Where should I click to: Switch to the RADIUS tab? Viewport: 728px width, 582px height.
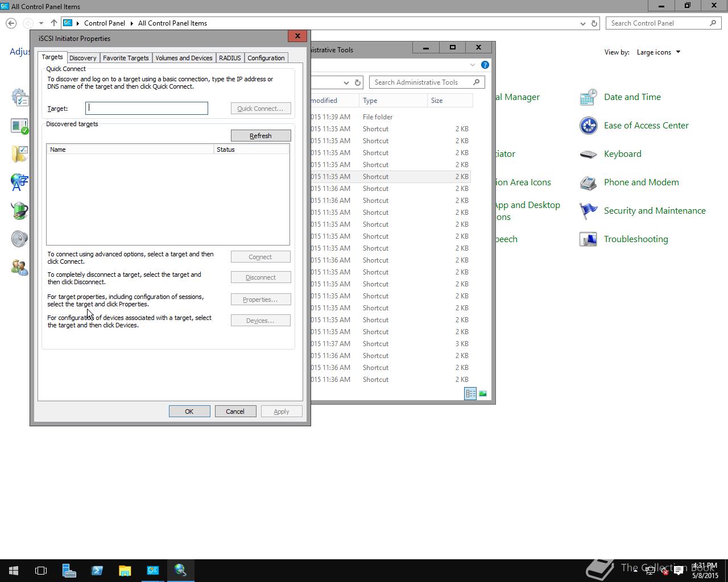[x=230, y=58]
